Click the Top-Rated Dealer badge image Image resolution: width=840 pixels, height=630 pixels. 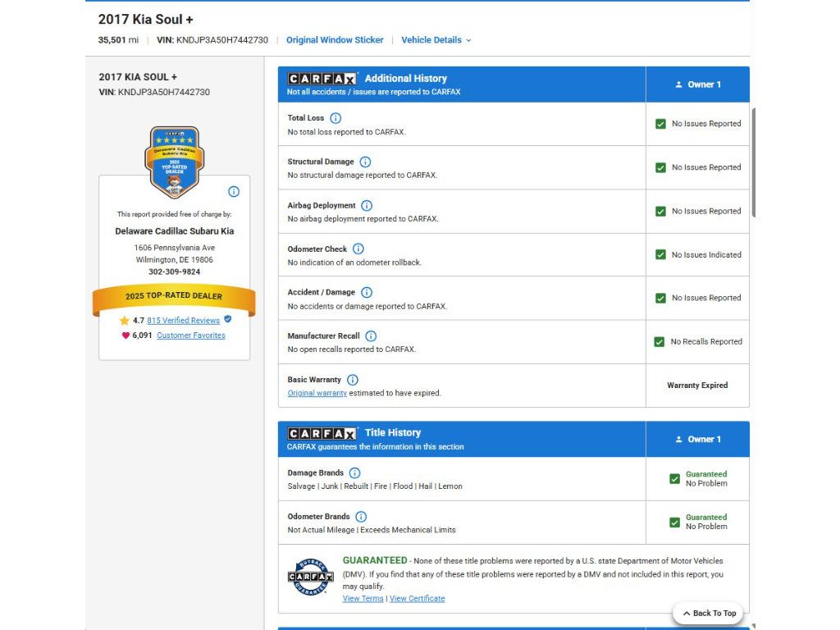coord(175,162)
